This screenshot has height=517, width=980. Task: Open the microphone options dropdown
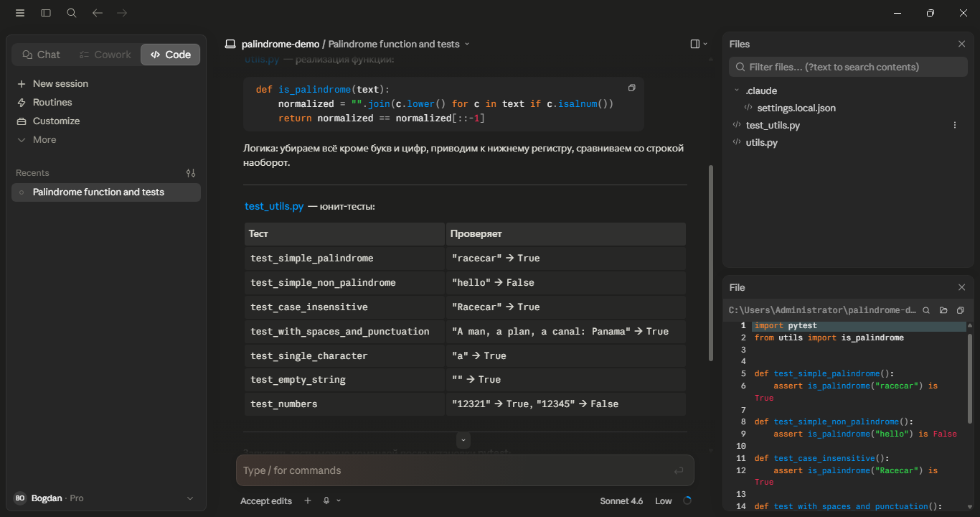(339, 501)
